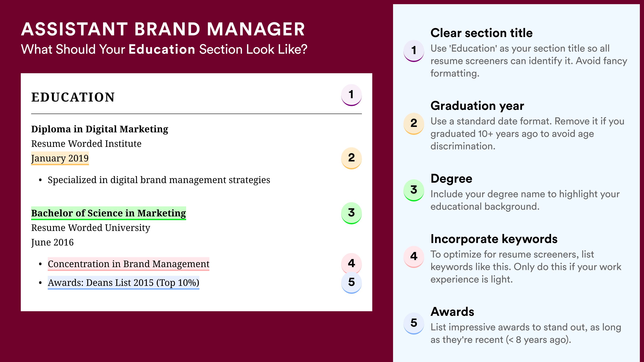Click blue badge 5 beside the Awards line

[x=351, y=282]
